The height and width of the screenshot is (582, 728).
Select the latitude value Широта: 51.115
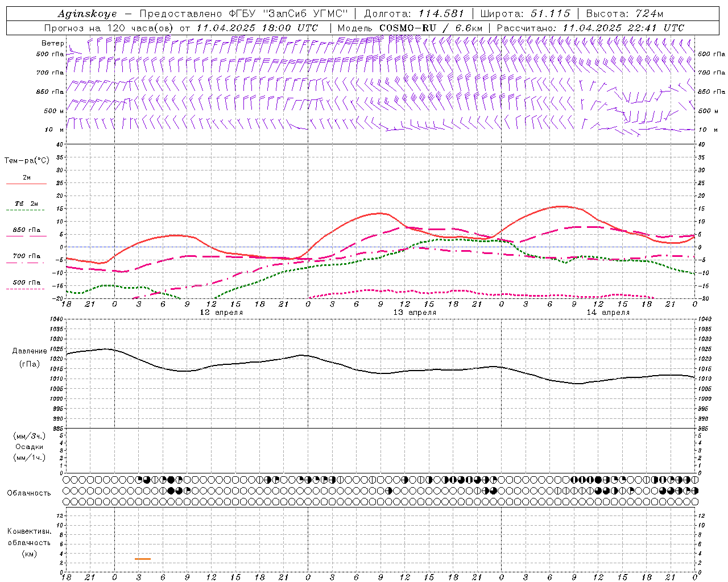pyautogui.click(x=525, y=14)
